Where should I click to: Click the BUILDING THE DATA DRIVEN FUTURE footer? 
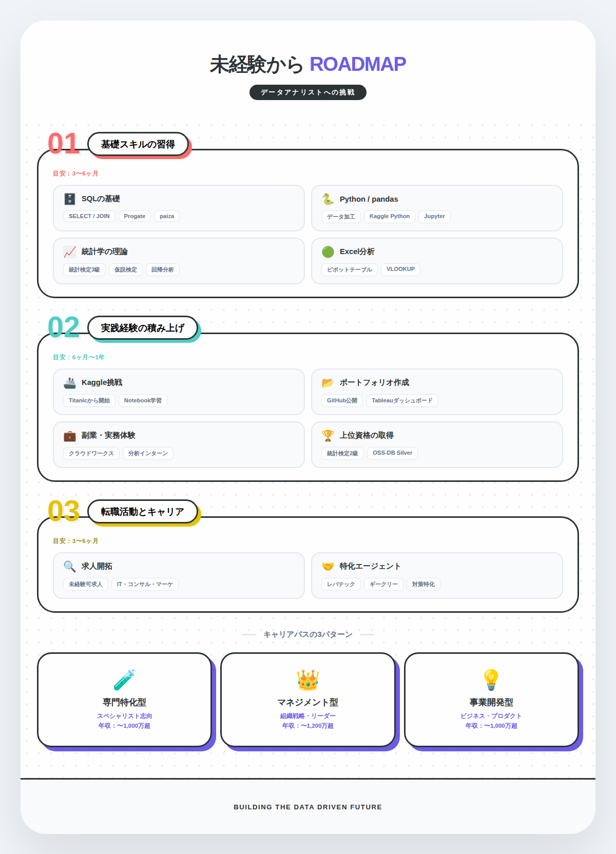[x=308, y=807]
